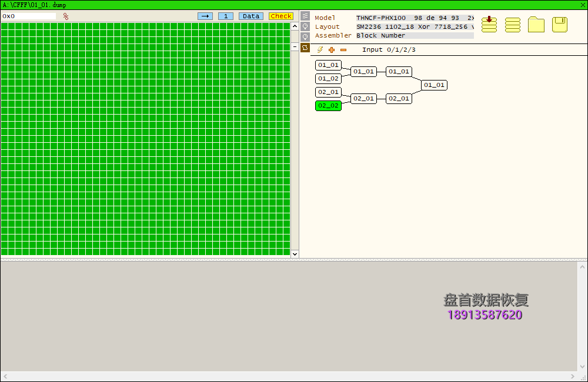Save results with the floppy disk icon
Image resolution: width=588 pixels, height=382 pixels.
click(559, 25)
